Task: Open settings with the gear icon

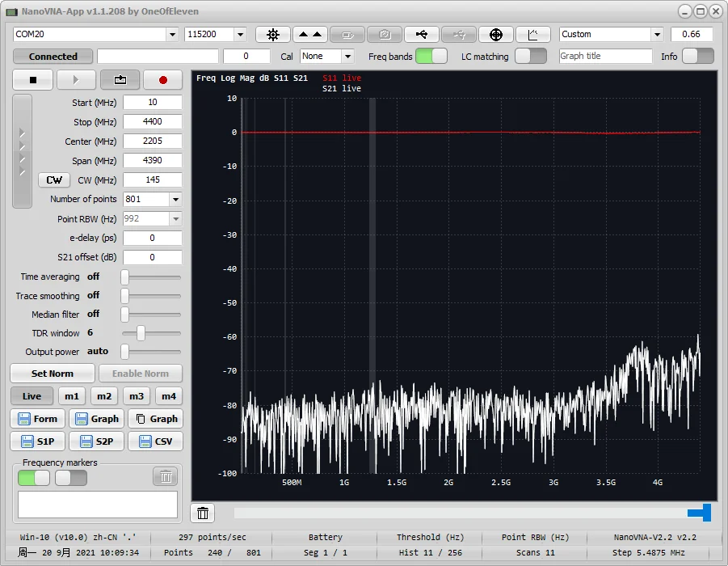Action: click(x=273, y=35)
